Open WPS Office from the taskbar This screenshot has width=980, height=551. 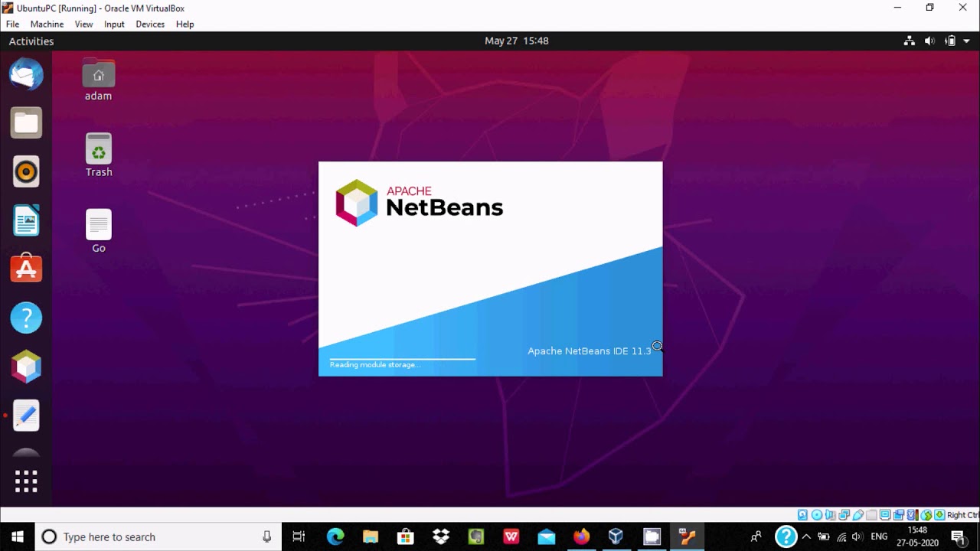tap(511, 536)
